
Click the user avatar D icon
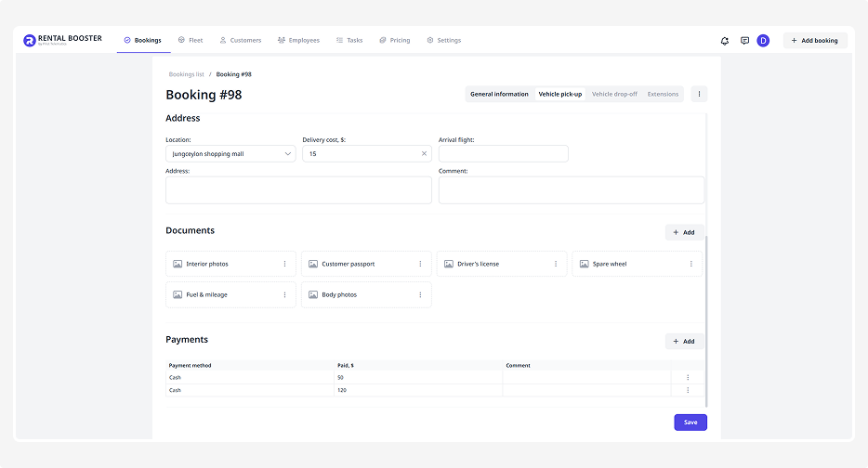click(763, 41)
